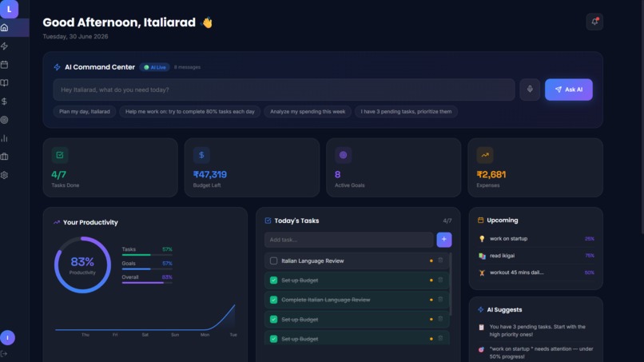Image resolution: width=644 pixels, height=362 pixels.
Task: Click the AI Suggests heading
Action: [x=504, y=310]
